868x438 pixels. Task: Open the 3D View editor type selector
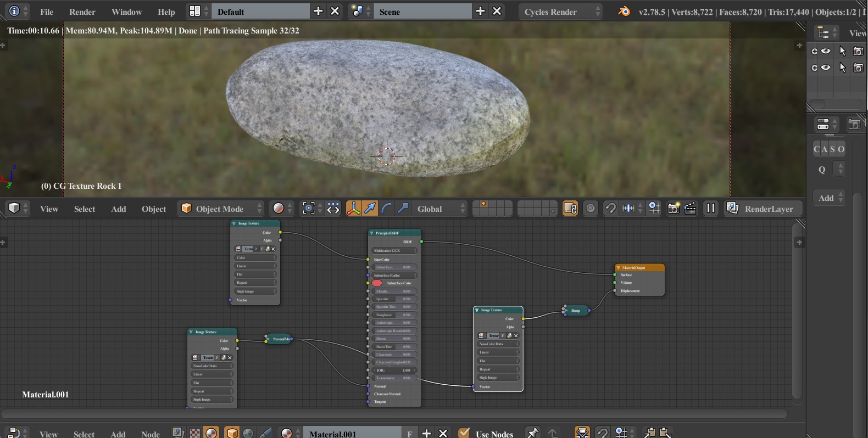tap(18, 208)
